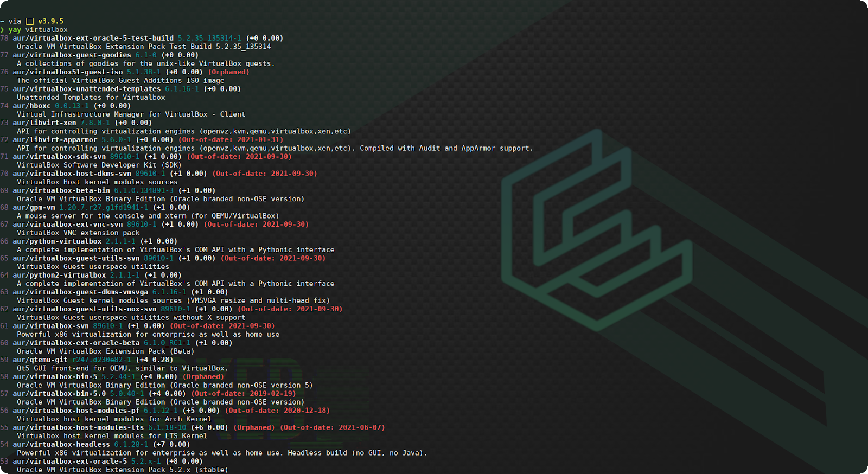
Task: Click description mentioning Audit and AppArmor support
Action: [x=275, y=148]
